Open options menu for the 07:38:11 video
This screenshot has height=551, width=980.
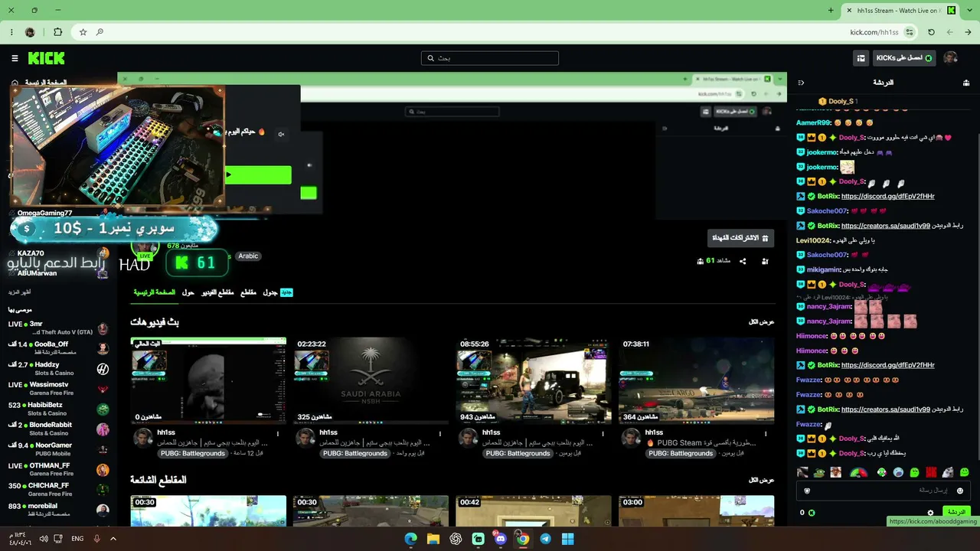766,434
